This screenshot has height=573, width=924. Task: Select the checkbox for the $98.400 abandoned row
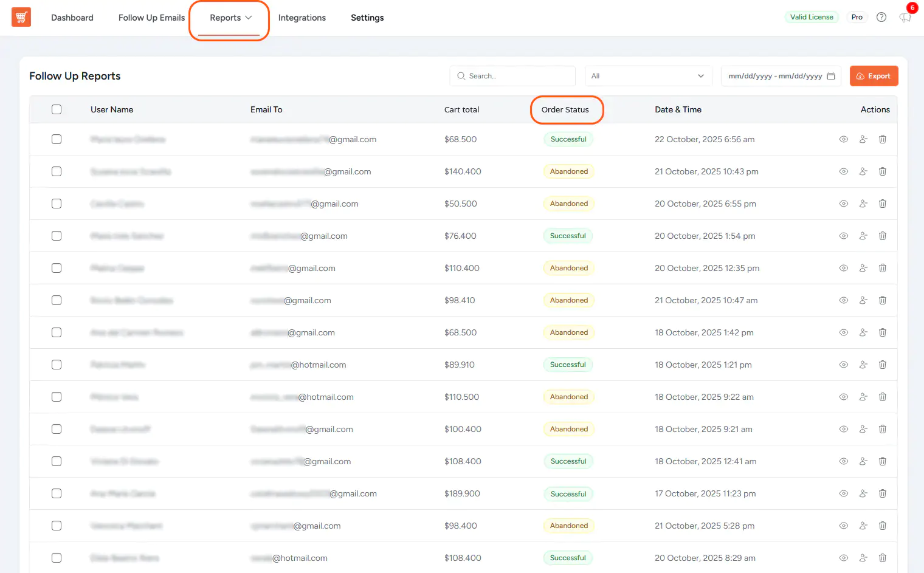pyautogui.click(x=57, y=526)
